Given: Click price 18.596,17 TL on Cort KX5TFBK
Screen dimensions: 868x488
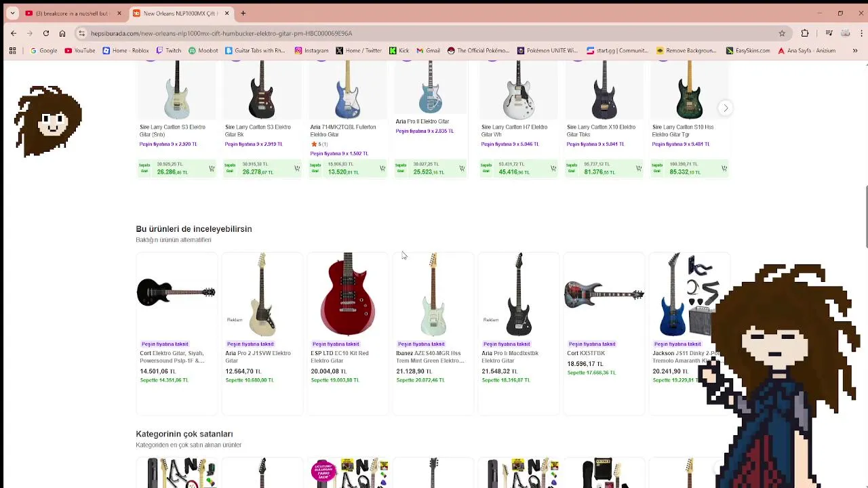Looking at the screenshot, I should click(585, 364).
